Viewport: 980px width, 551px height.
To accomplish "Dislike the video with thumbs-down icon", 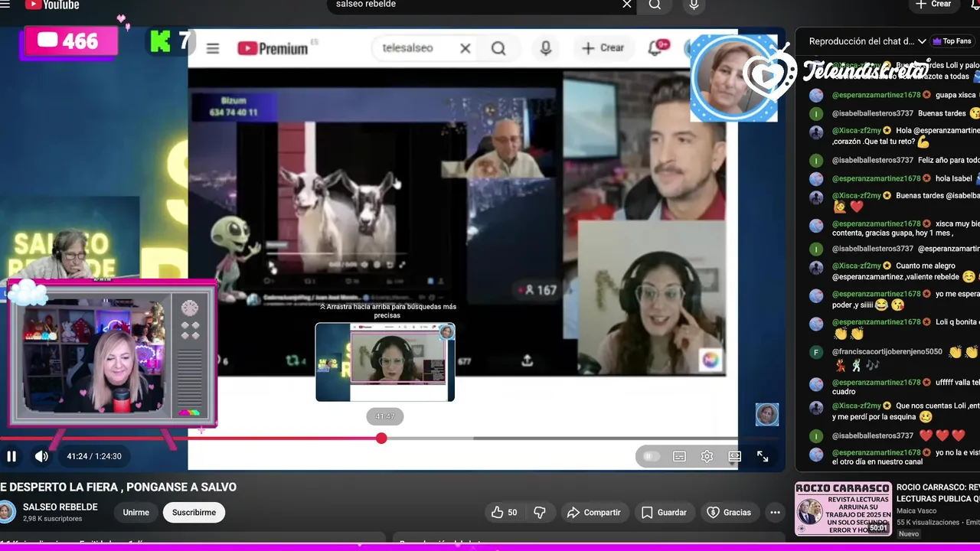I will click(540, 512).
